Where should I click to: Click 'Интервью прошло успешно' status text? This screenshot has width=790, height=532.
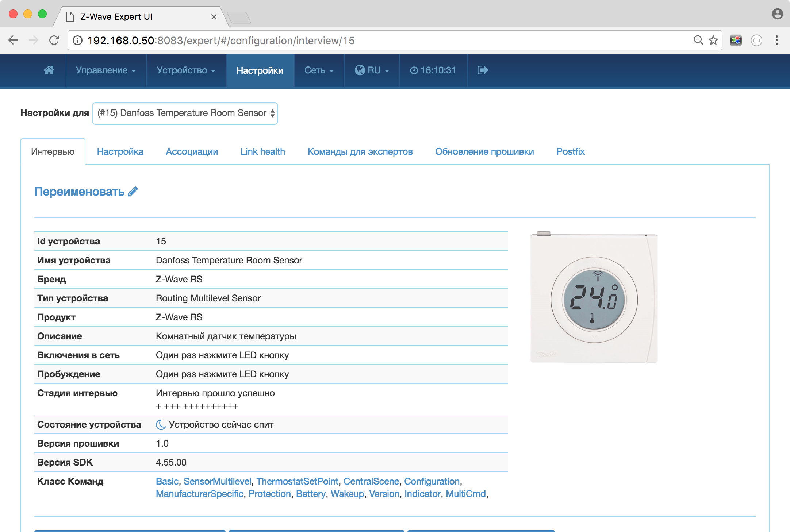(x=215, y=393)
